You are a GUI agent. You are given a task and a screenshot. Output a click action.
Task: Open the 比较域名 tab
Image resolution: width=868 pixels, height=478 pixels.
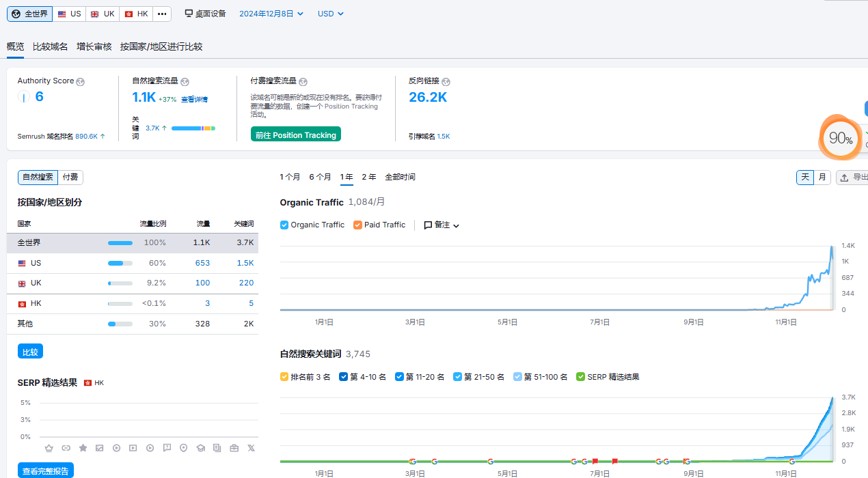click(x=51, y=47)
